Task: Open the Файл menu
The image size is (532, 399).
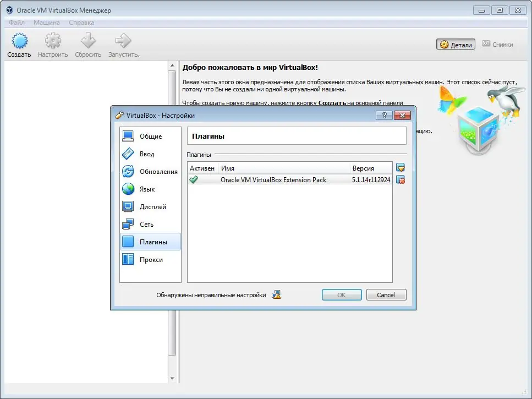Action: (x=17, y=23)
